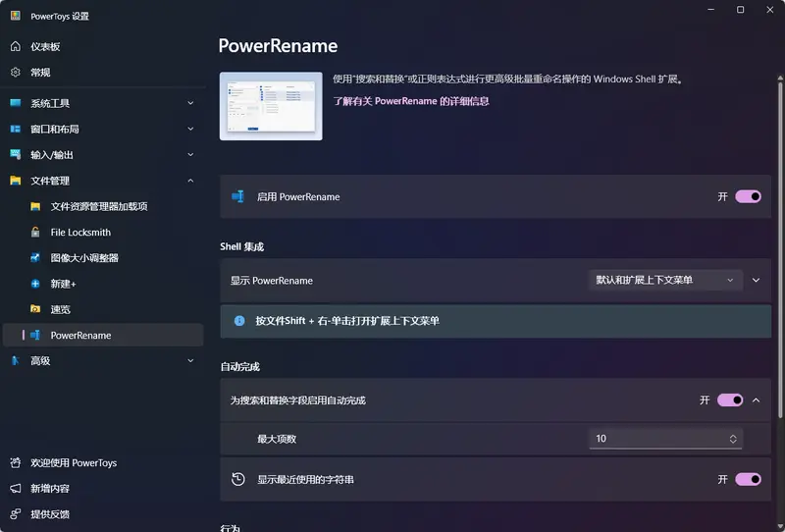The height and width of the screenshot is (532, 785).
Task: Click the Input/Output keyboard icon
Action: (16, 154)
